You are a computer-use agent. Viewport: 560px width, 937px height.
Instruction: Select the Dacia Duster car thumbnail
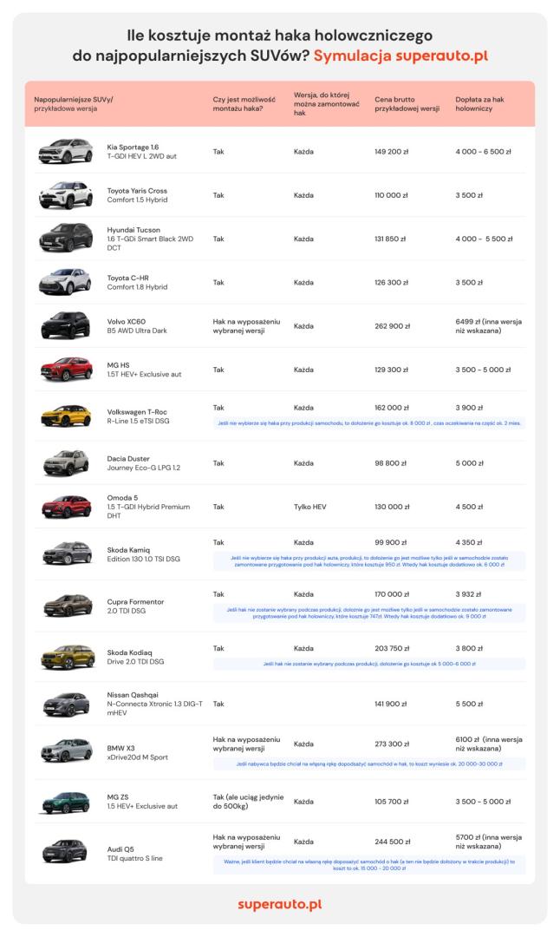pyautogui.click(x=66, y=463)
